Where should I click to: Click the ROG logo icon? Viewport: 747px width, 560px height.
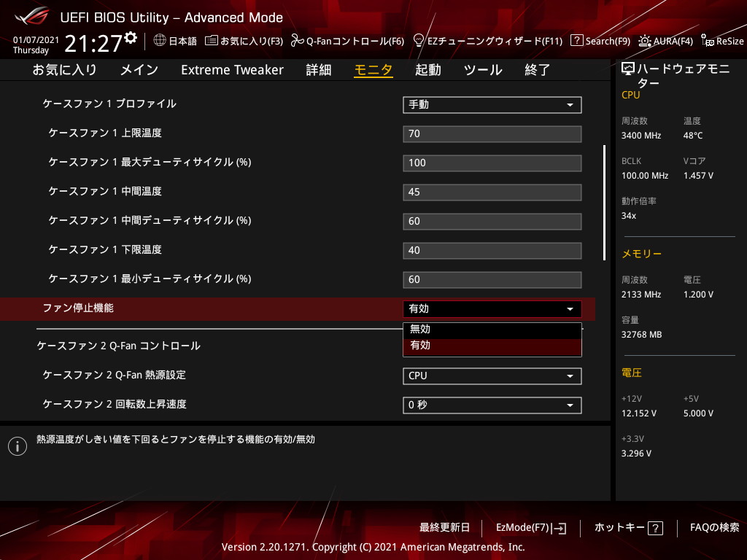pos(32,16)
